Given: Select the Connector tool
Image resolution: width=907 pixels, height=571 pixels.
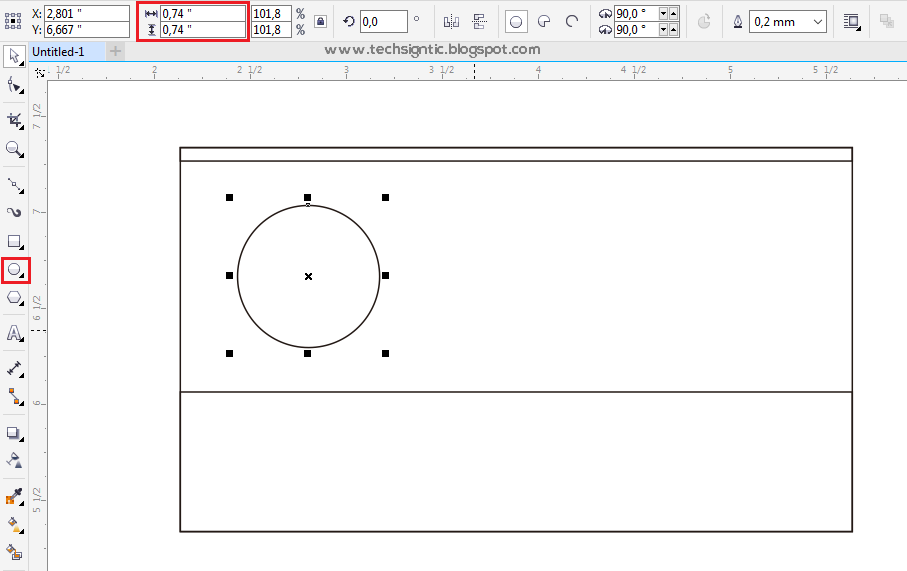Looking at the screenshot, I should [x=14, y=397].
